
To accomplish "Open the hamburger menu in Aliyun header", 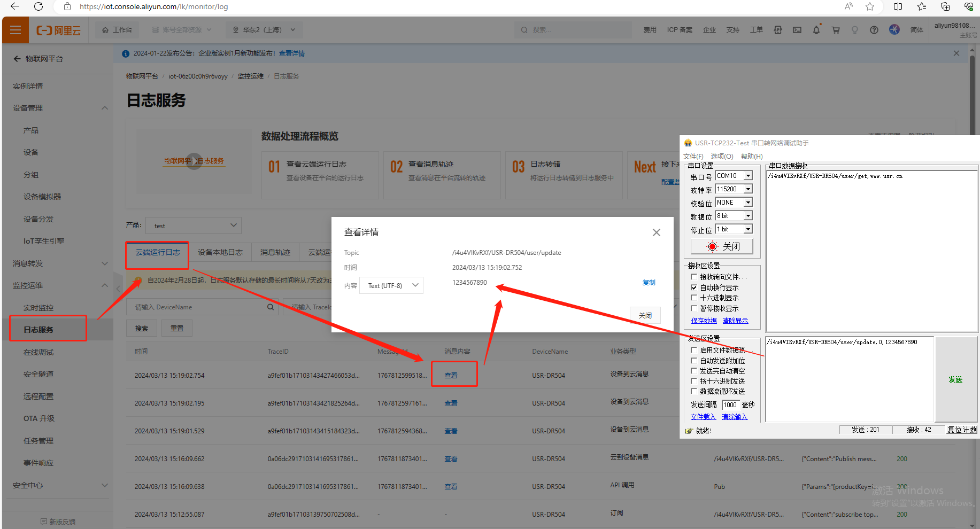I will point(16,30).
